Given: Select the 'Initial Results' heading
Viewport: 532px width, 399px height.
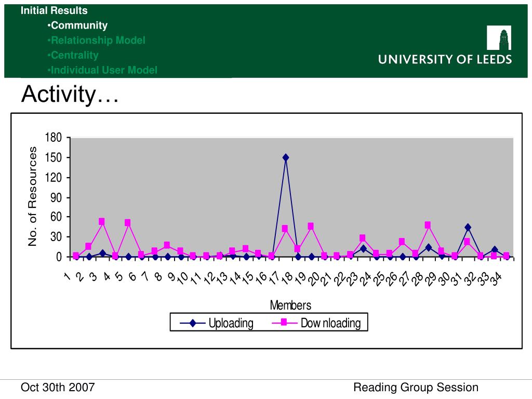Looking at the screenshot, I should 54,10.
